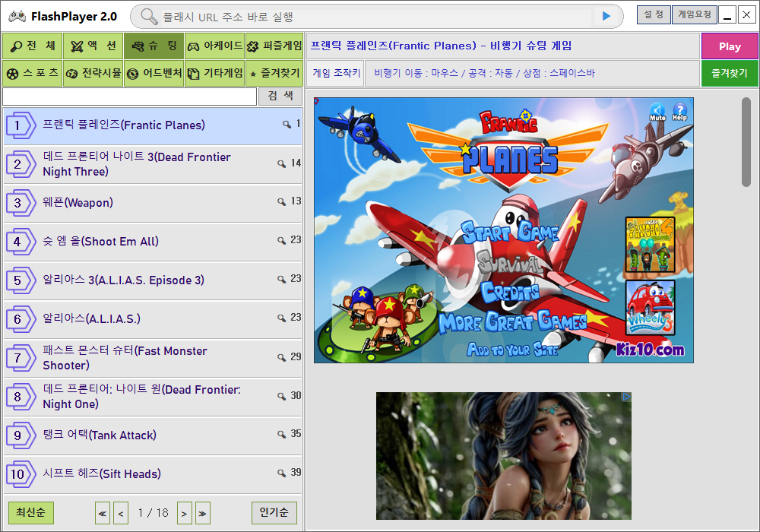Click view-count magnifier on Weapon row
The height and width of the screenshot is (532, 760).
(282, 201)
